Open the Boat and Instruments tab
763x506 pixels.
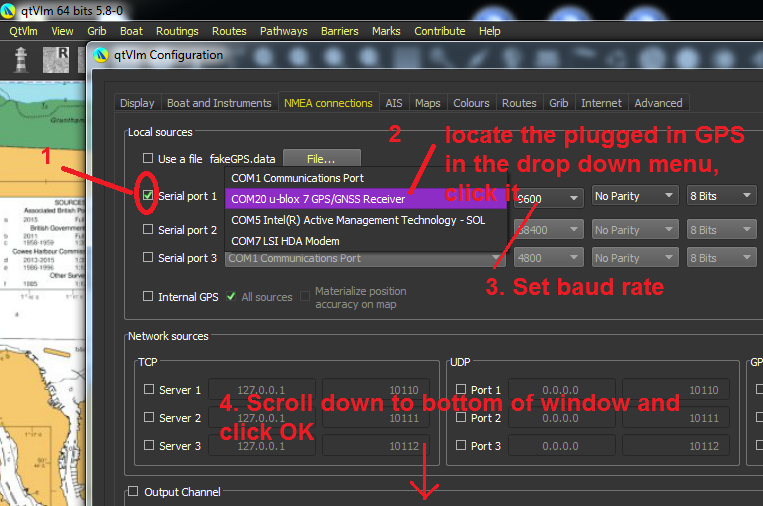point(219,103)
